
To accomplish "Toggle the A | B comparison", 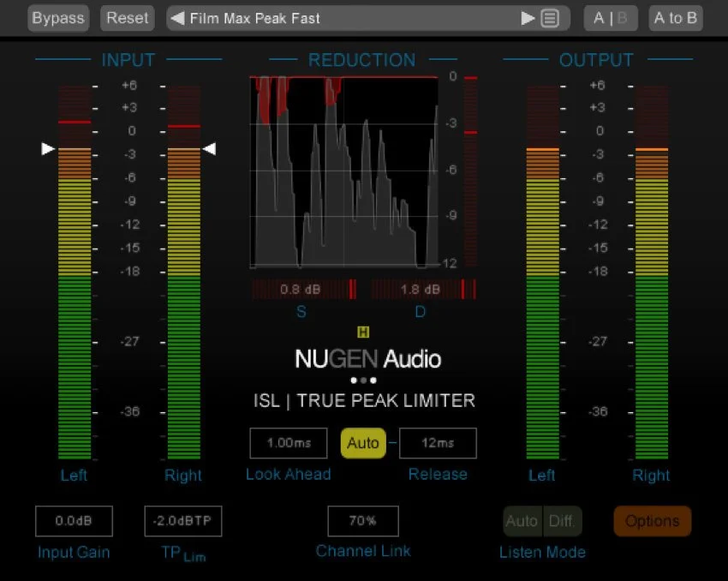I will tap(610, 18).
